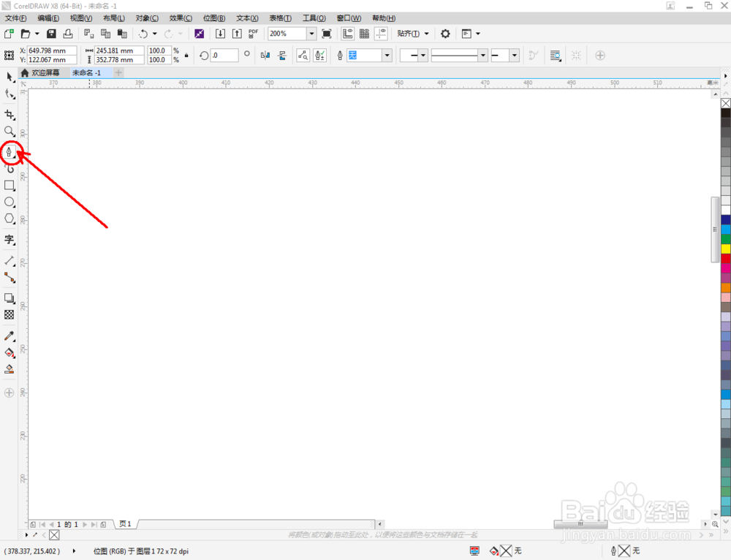Screen dimensions: 731x560
Task: Expand the application launcher dropdown arrow
Action: click(x=478, y=34)
